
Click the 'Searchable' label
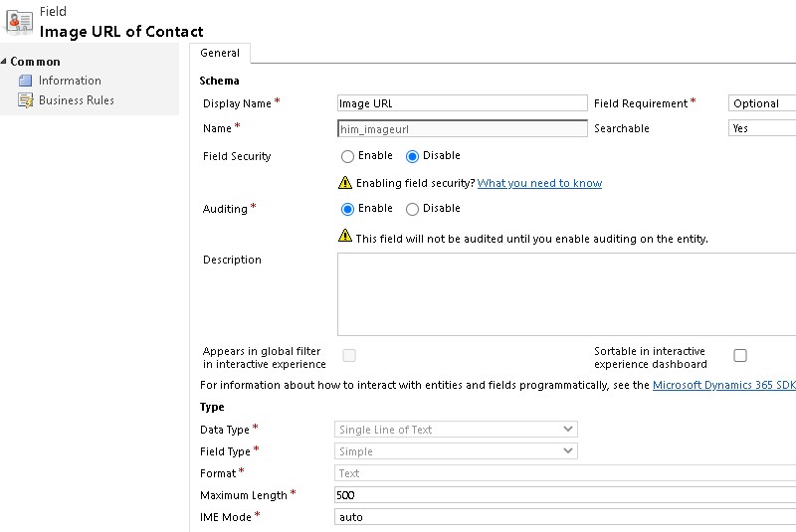(622, 129)
